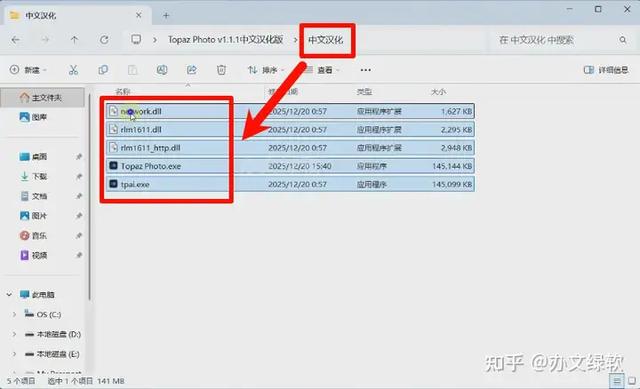This screenshot has width=640, height=389.
Task: Refresh the current folder
Action: [x=104, y=40]
